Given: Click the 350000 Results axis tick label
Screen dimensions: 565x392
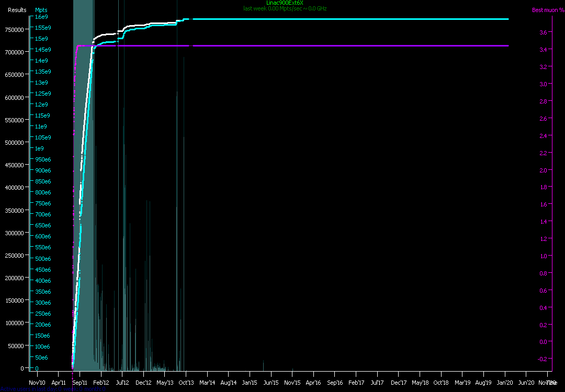Looking at the screenshot, I should click(14, 210).
